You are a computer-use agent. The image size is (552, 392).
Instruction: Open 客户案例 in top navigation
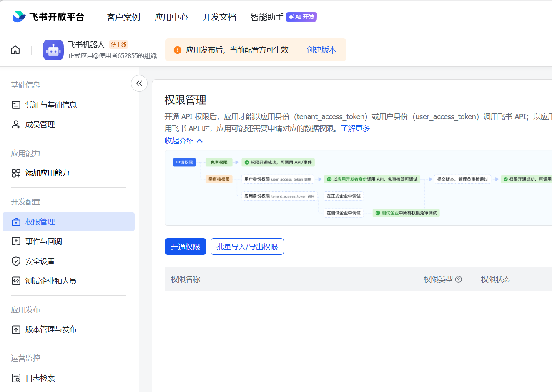point(123,17)
